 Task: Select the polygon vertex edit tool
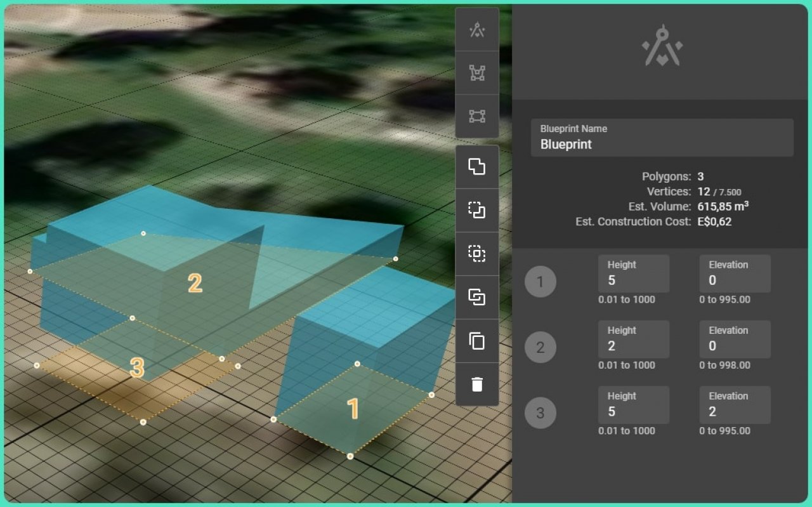pos(477,73)
